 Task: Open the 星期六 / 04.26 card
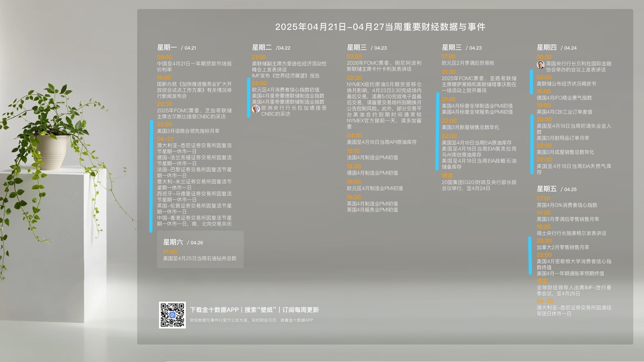pos(200,249)
